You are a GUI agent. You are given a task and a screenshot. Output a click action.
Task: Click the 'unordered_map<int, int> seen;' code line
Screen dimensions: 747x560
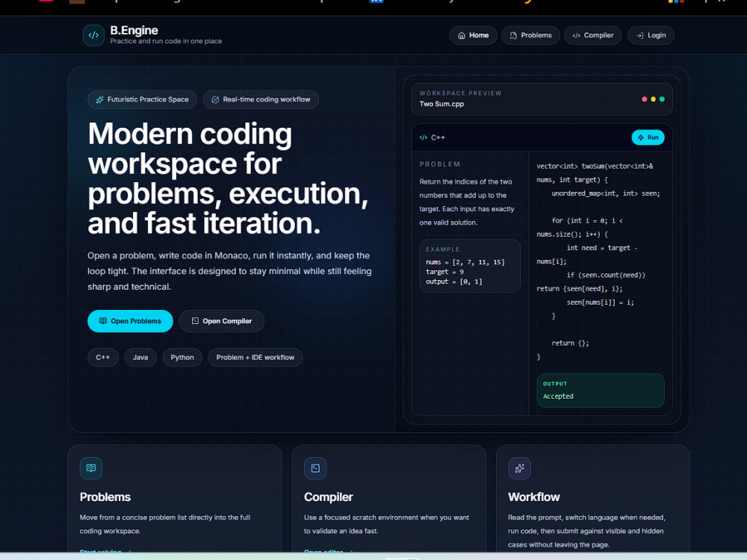click(606, 193)
